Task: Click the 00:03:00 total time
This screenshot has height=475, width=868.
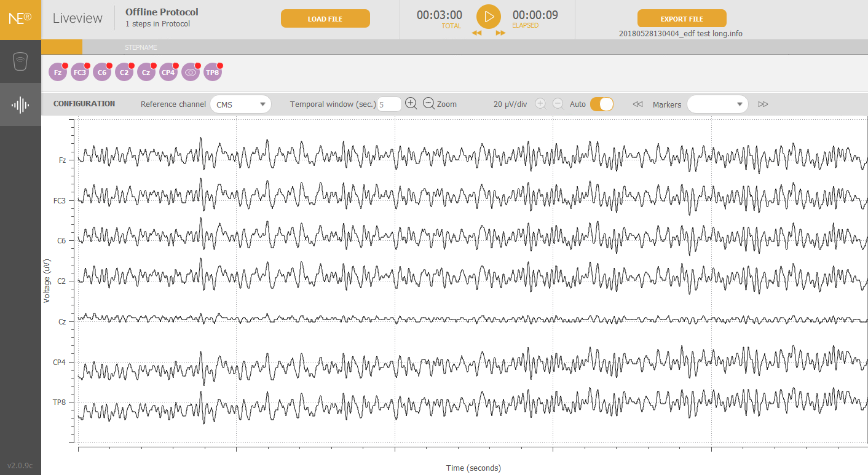Action: (x=439, y=15)
